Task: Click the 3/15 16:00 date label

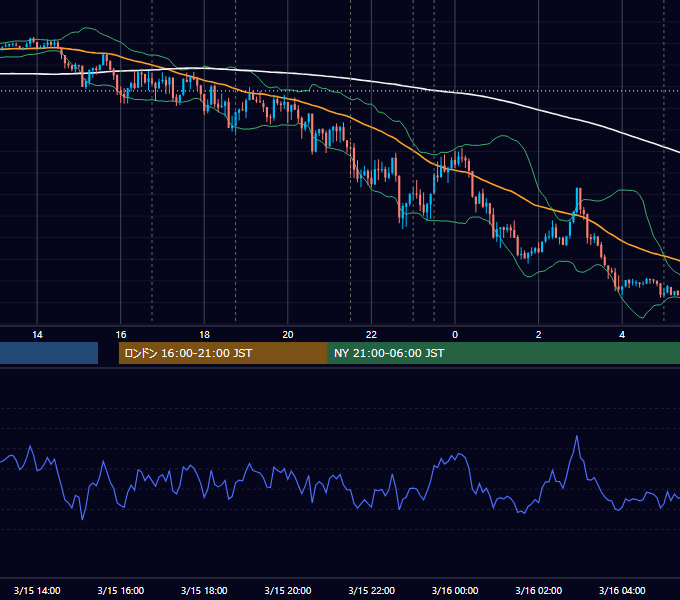Action: pos(121,590)
